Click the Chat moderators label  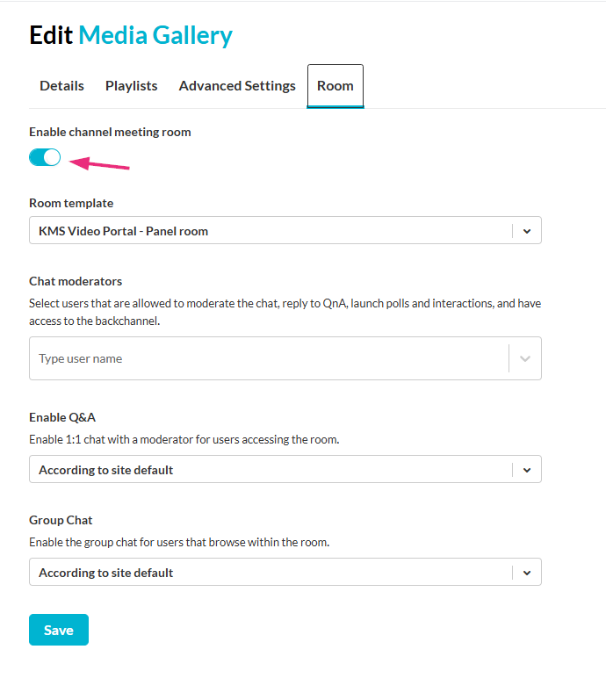tap(76, 281)
